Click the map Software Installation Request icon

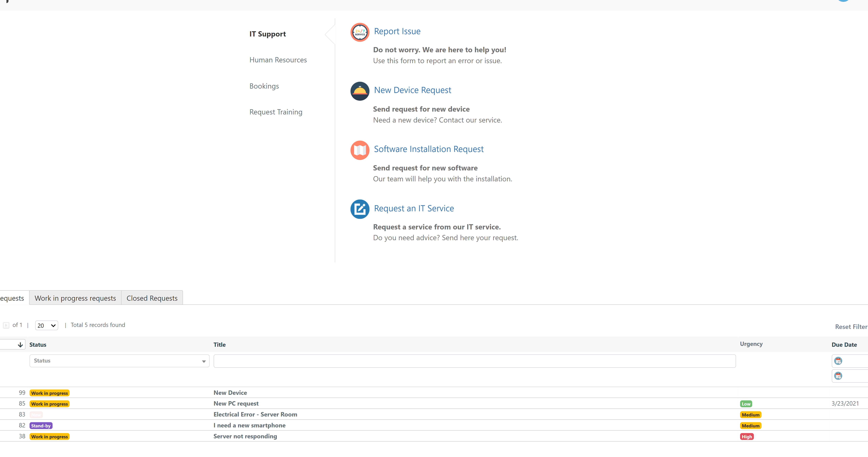(x=359, y=150)
